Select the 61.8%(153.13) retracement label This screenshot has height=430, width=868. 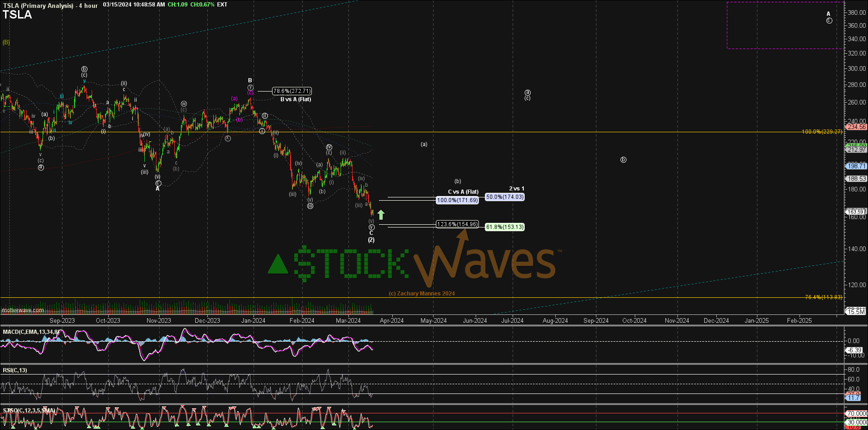pyautogui.click(x=504, y=227)
